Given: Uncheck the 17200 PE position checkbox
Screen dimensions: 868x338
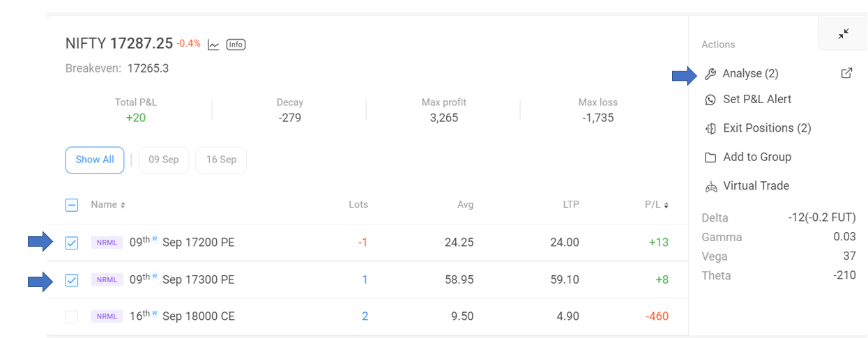Looking at the screenshot, I should (x=72, y=243).
